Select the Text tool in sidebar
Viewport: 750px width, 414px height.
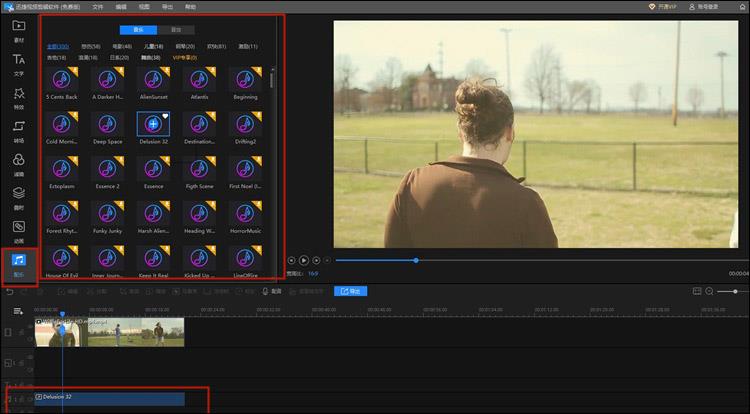click(19, 62)
